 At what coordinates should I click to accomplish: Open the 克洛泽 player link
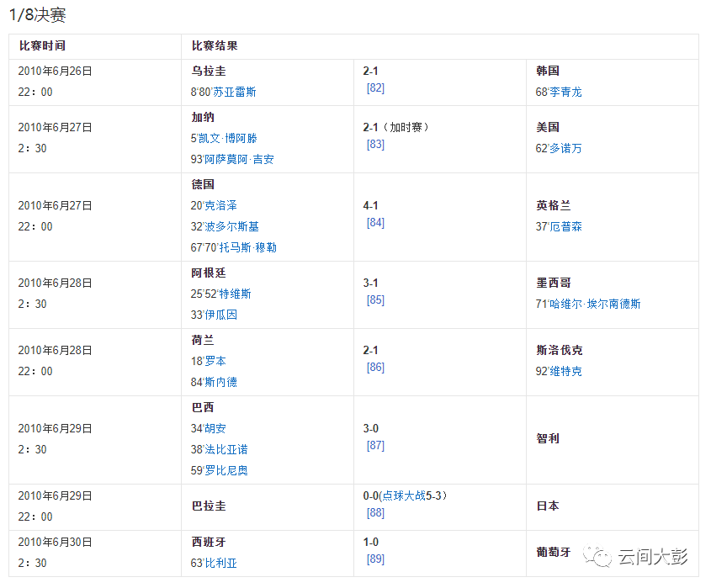(220, 205)
